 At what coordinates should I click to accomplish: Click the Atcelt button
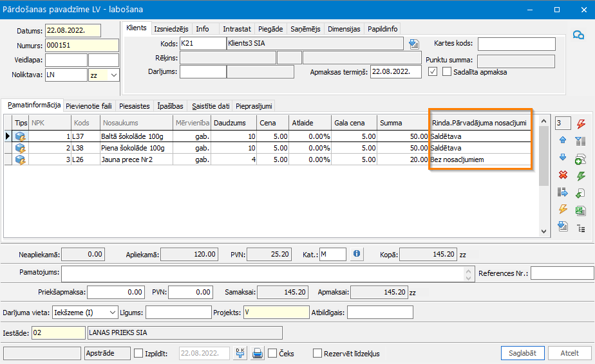tap(569, 353)
